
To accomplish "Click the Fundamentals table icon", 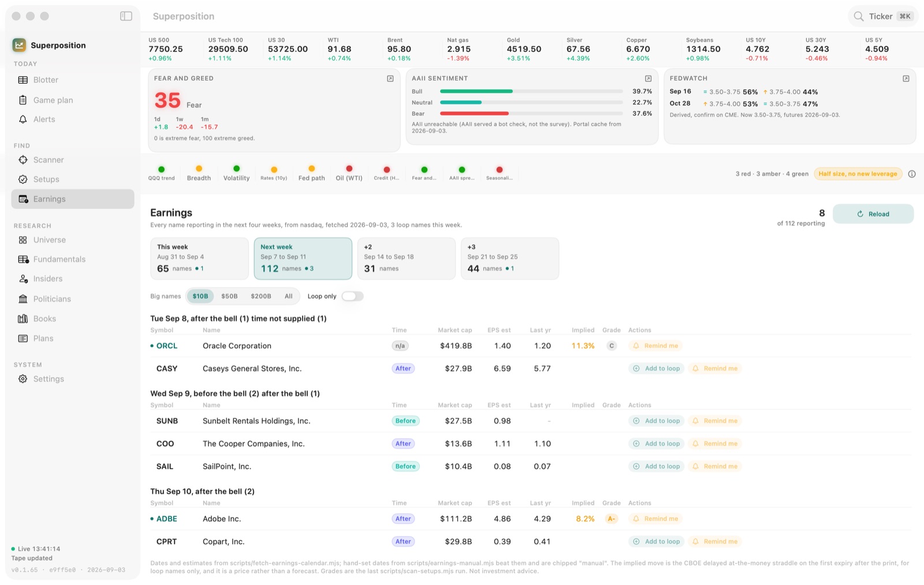I will pos(23,259).
